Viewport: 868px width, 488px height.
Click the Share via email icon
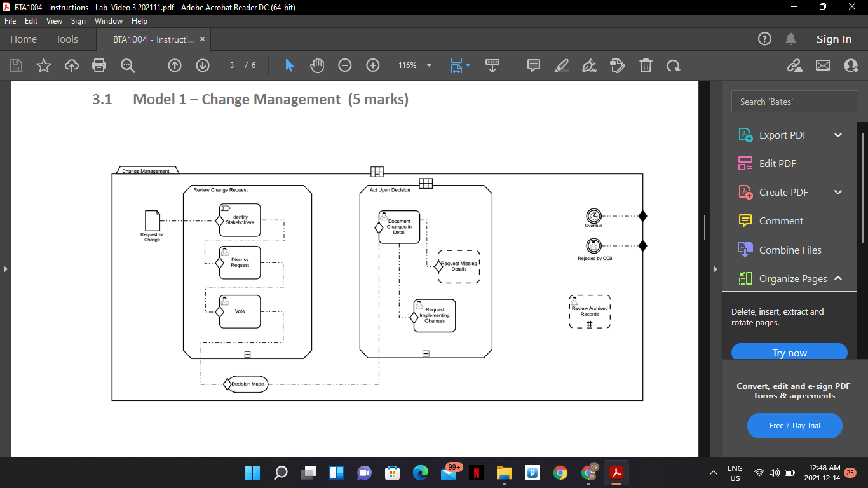pyautogui.click(x=822, y=65)
